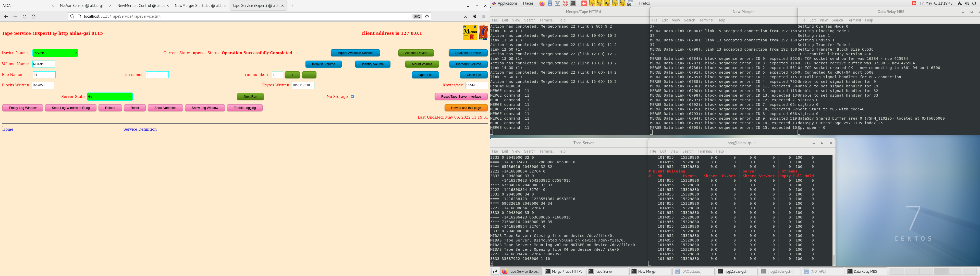Open the power menu icon

coord(974,3)
